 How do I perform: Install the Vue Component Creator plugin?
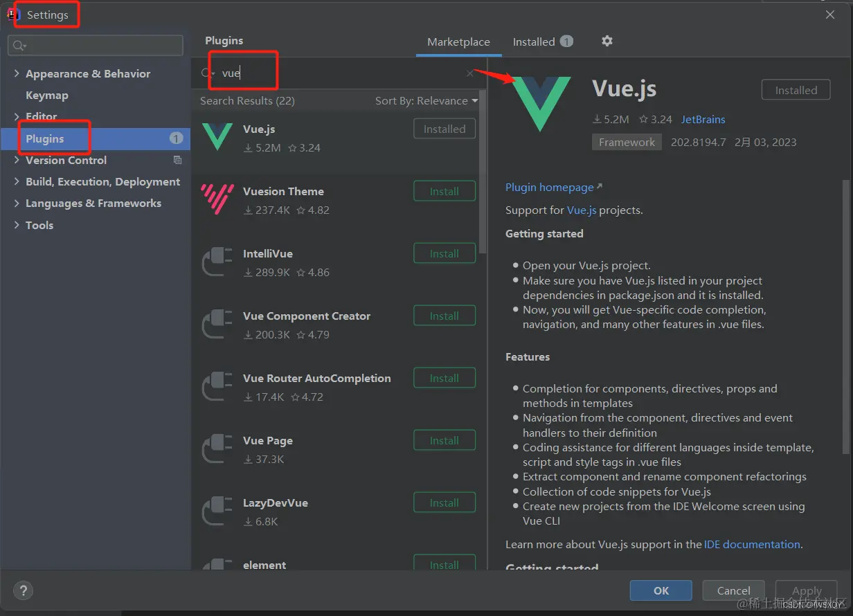[x=445, y=316]
